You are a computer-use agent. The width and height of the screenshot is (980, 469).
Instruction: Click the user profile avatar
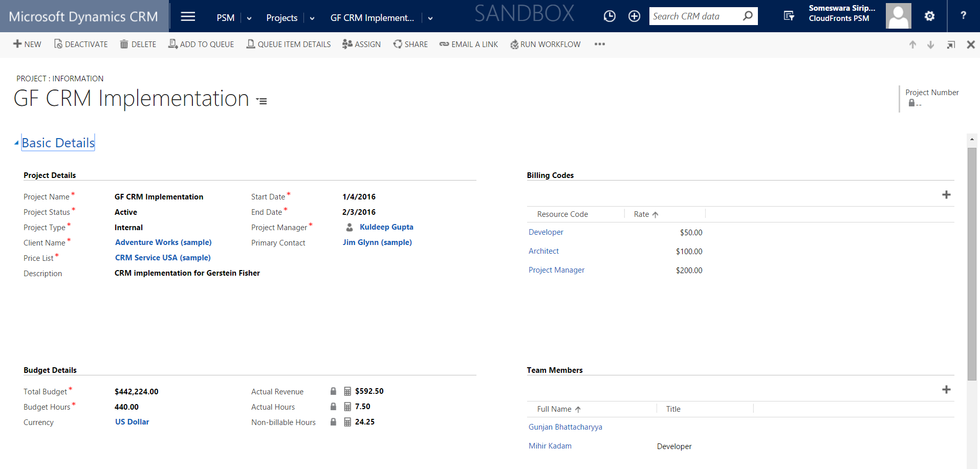pos(898,16)
